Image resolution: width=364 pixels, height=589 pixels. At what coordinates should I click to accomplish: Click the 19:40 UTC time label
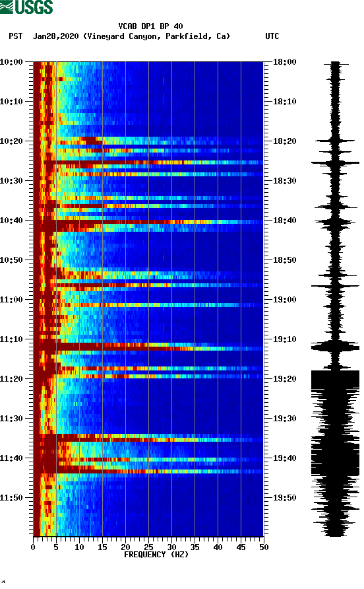pyautogui.click(x=284, y=458)
